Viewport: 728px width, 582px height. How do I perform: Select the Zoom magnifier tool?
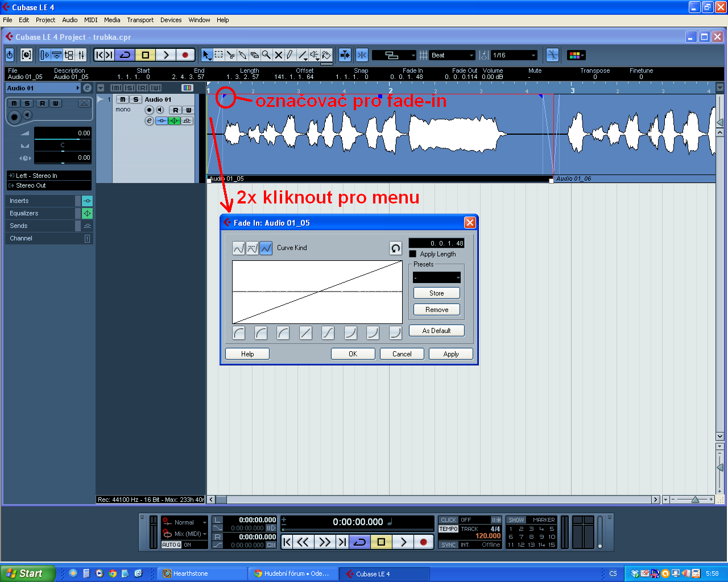pyautogui.click(x=266, y=55)
